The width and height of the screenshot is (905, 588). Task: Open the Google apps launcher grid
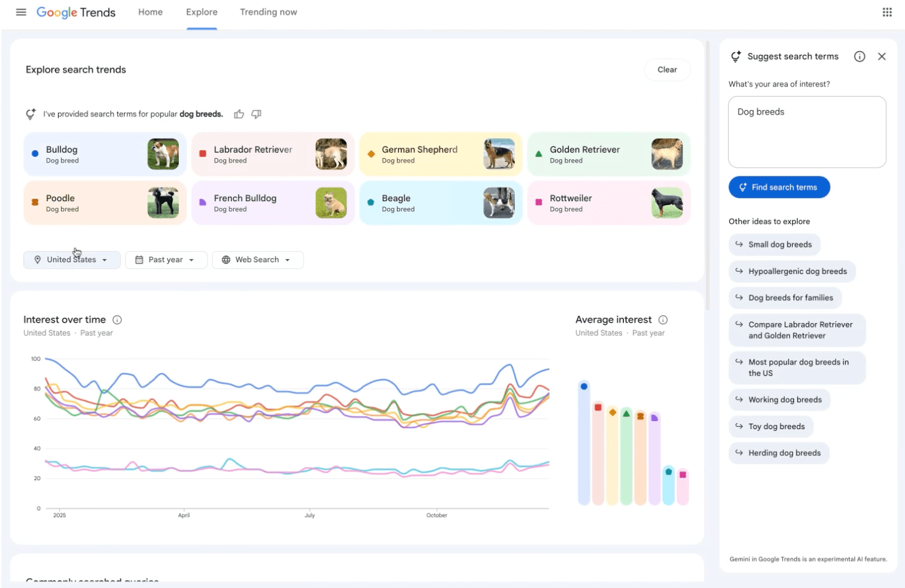pos(886,12)
